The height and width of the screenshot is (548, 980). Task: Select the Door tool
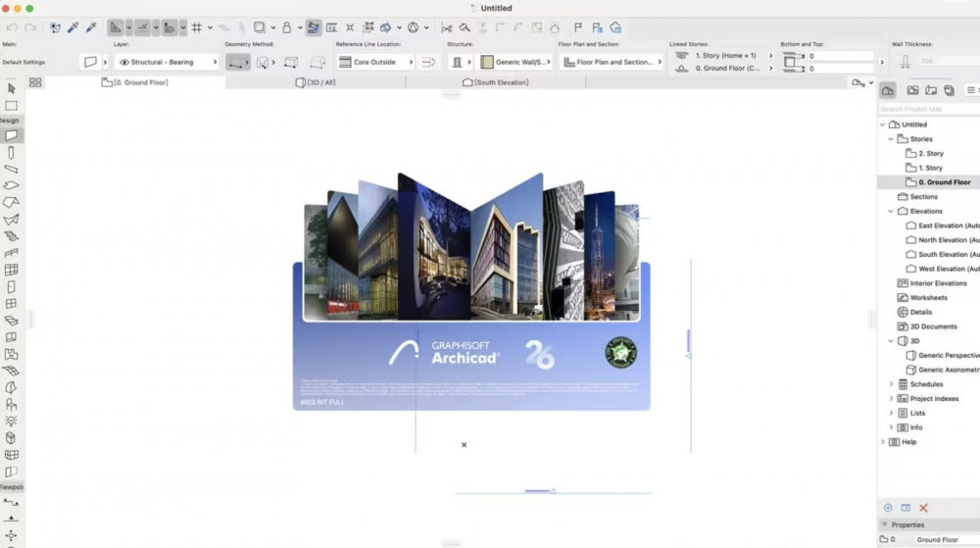(11, 287)
